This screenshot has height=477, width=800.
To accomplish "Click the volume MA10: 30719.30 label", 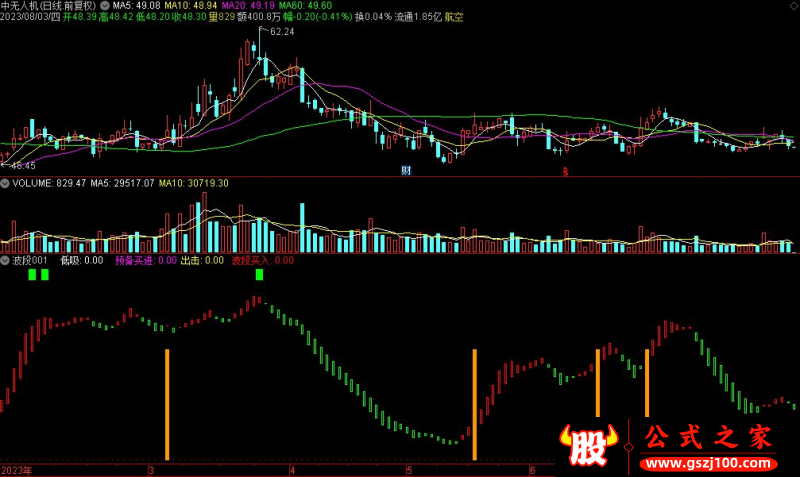I will 193,183.
